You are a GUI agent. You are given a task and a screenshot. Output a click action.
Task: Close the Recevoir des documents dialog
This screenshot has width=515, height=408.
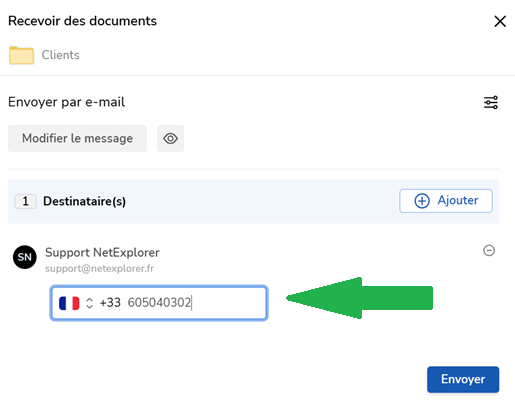click(x=500, y=21)
